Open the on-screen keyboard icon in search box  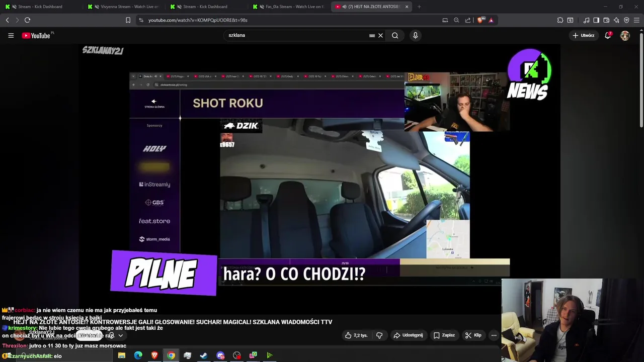(x=372, y=35)
